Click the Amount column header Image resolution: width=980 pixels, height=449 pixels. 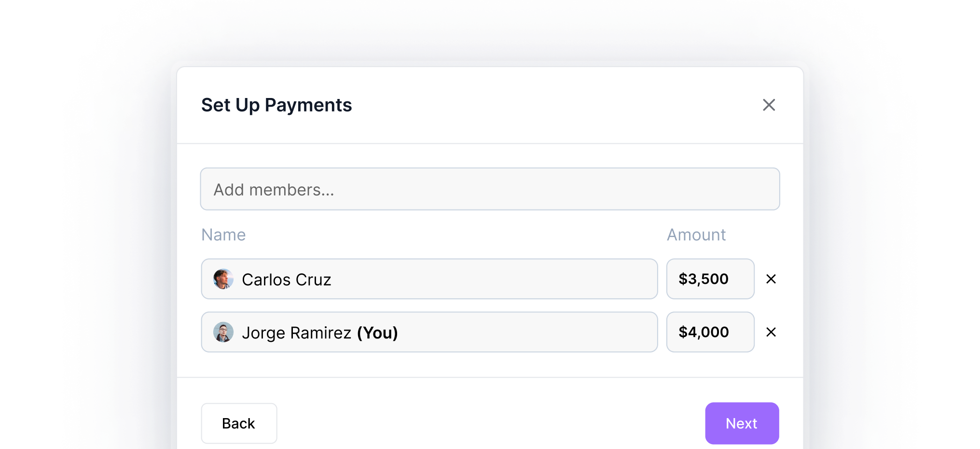[x=696, y=235]
